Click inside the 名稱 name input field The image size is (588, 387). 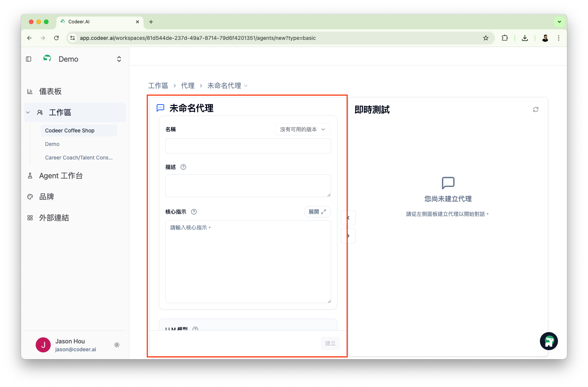248,146
